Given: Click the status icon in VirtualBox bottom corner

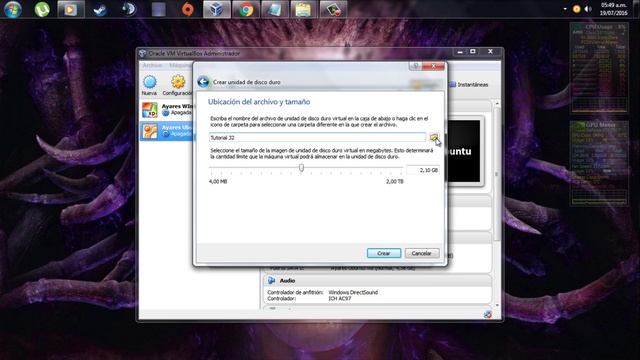Looking at the screenshot, I should [487, 314].
